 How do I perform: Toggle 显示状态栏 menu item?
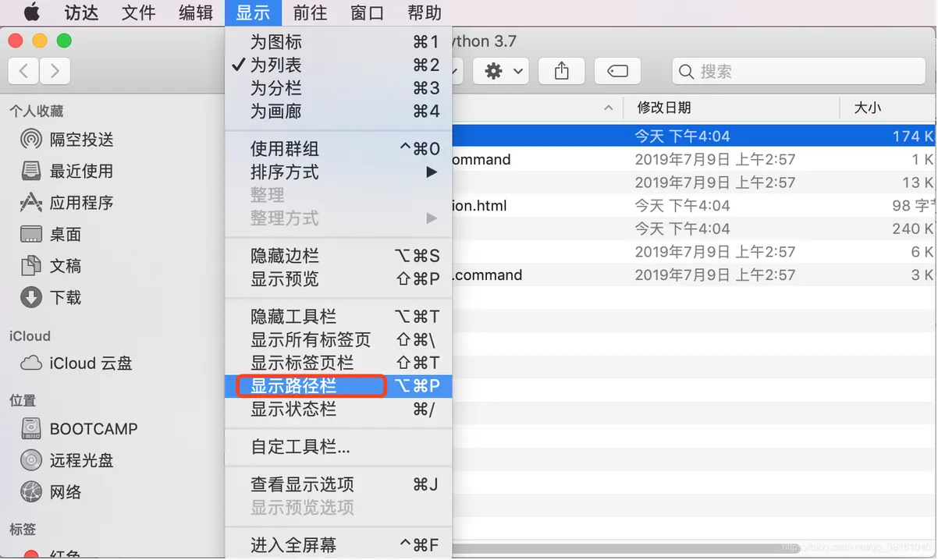tap(339, 409)
